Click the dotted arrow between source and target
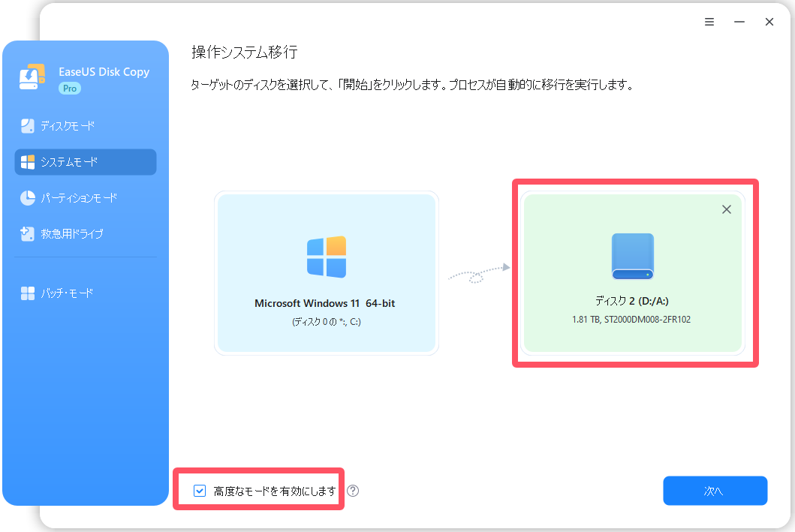Viewport: 795px width, 532px height. [x=478, y=274]
